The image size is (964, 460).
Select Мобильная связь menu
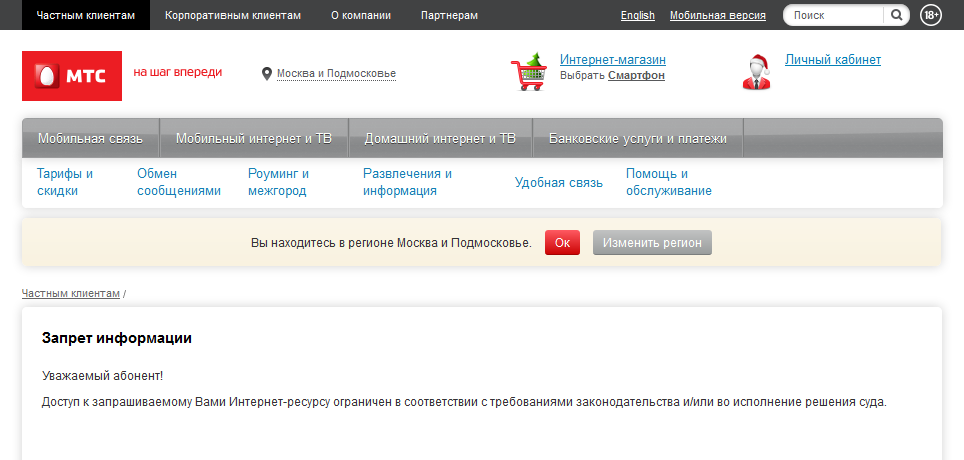[90, 138]
